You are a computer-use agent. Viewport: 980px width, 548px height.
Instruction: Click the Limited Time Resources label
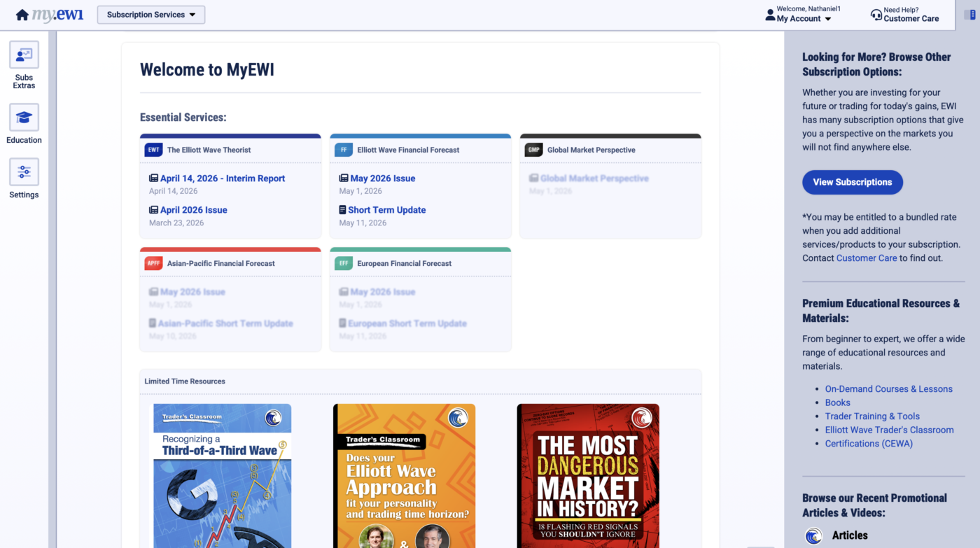185,381
